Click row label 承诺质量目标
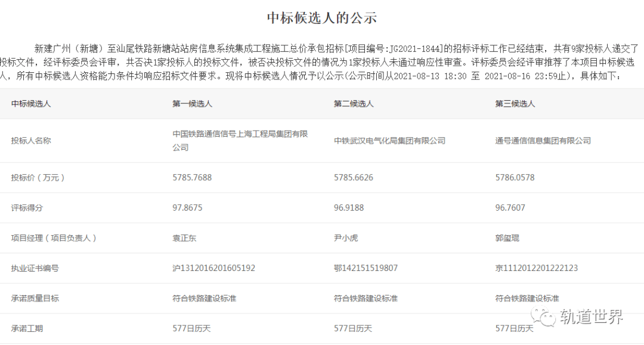 pos(35,298)
